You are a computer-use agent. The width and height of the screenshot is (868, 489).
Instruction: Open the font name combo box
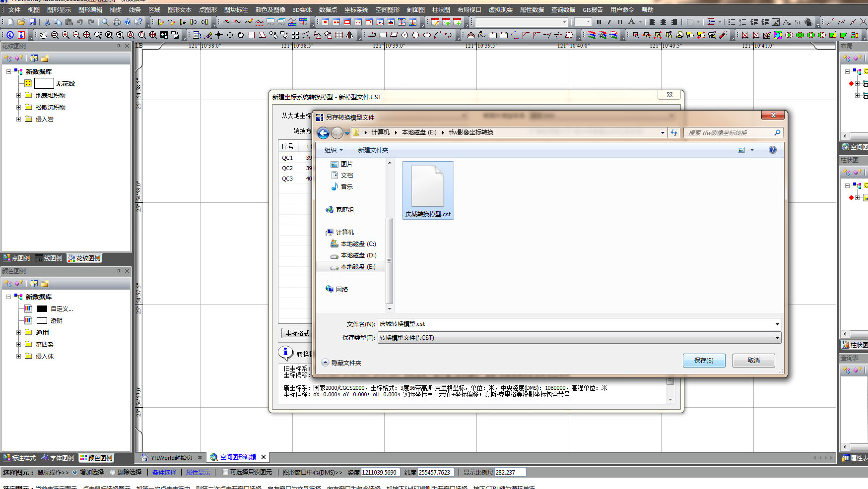(x=521, y=22)
